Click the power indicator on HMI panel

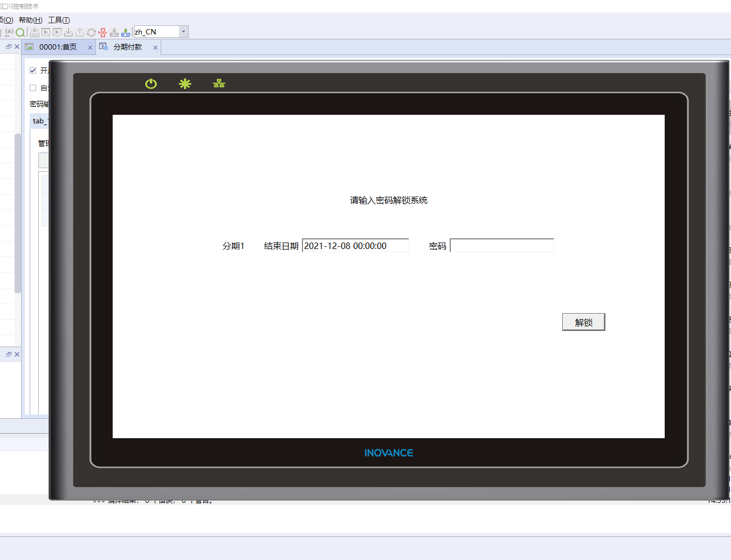click(151, 84)
